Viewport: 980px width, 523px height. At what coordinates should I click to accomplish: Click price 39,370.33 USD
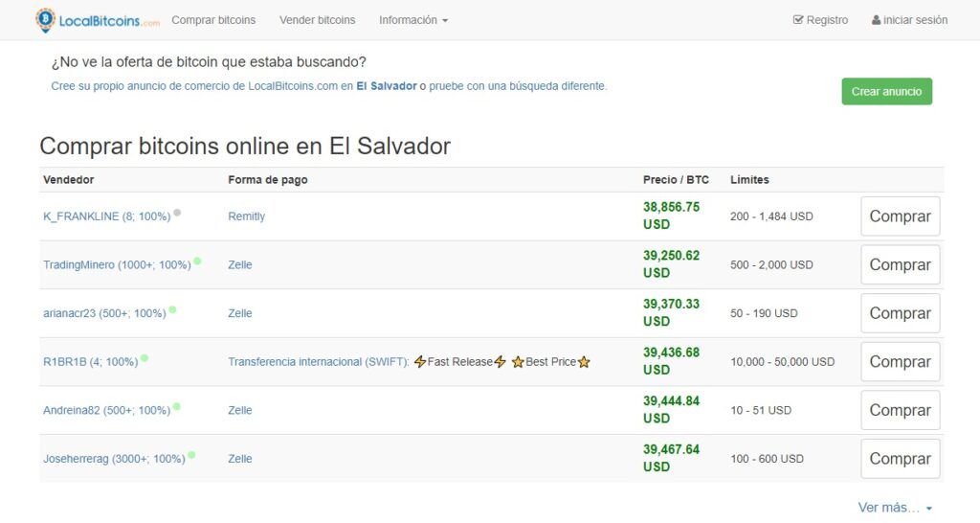pyautogui.click(x=671, y=313)
